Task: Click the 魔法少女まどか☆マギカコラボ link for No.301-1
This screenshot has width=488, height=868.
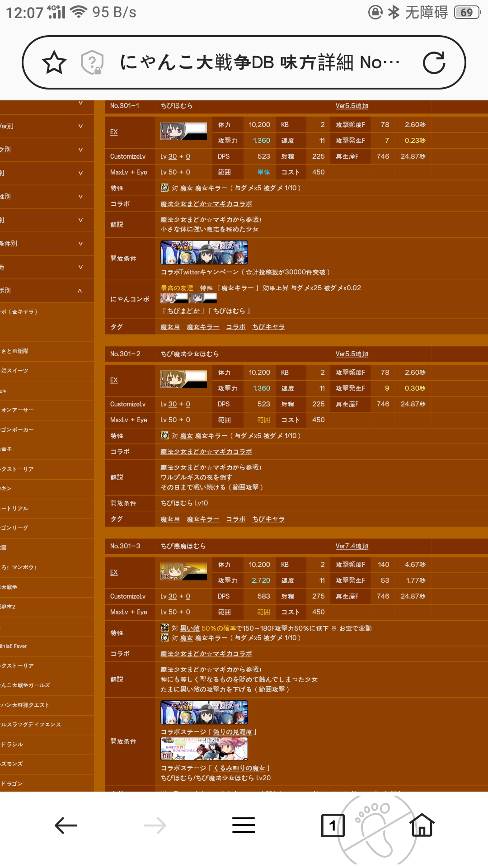Action: (x=206, y=204)
